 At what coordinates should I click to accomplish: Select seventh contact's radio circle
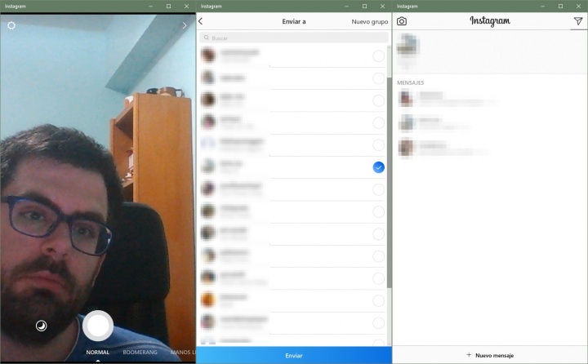(378, 189)
